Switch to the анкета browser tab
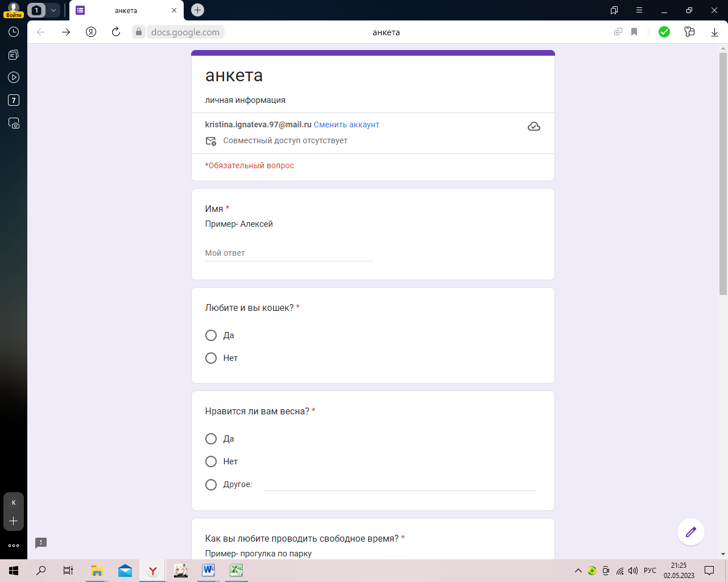 click(x=126, y=10)
